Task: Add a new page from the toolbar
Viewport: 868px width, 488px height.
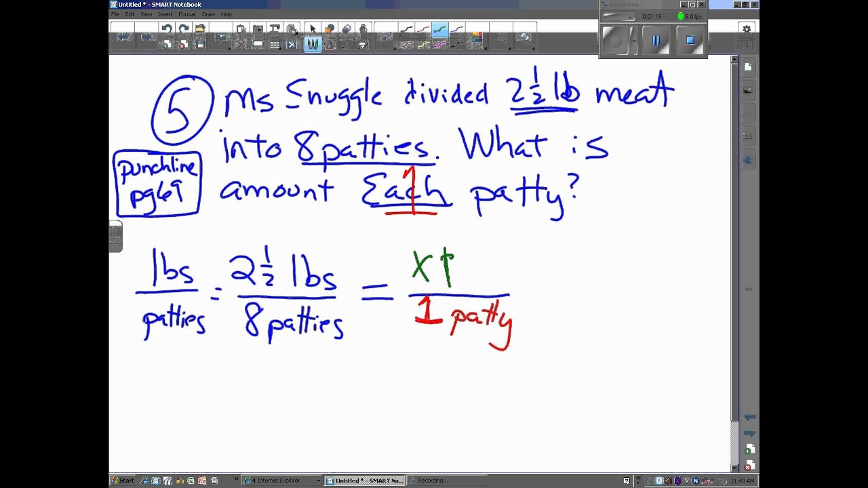Action: (x=167, y=44)
